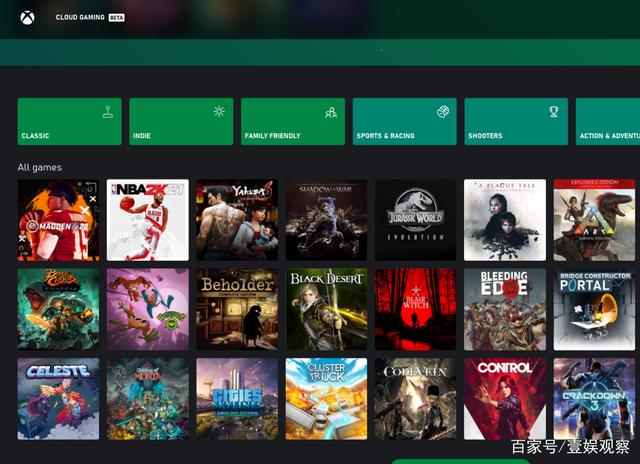
Task: Launch the Control game
Action: [505, 399]
